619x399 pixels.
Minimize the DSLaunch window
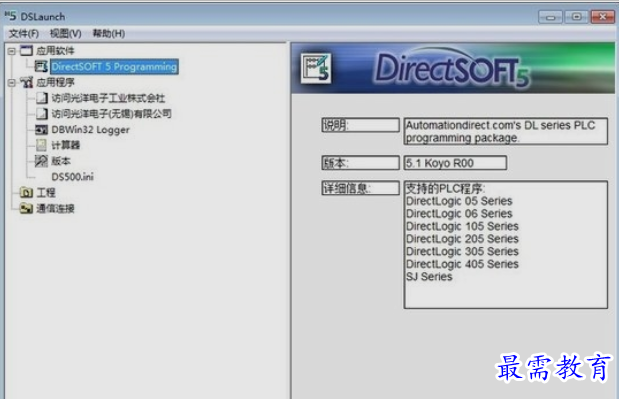[x=550, y=17]
